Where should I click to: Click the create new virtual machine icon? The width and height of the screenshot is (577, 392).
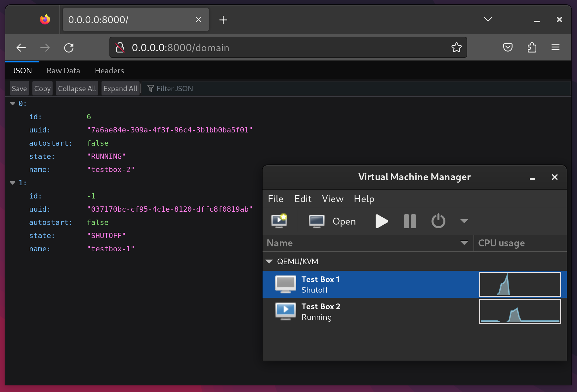point(279,221)
